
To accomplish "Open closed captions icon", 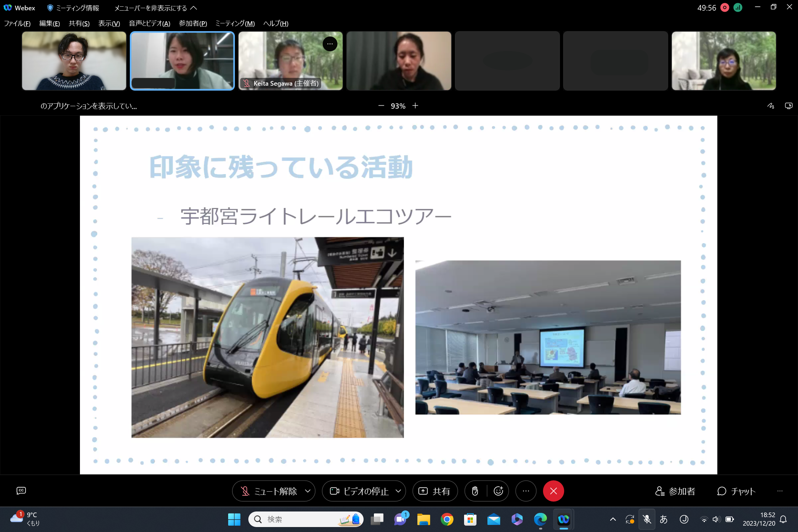I will pos(21,491).
